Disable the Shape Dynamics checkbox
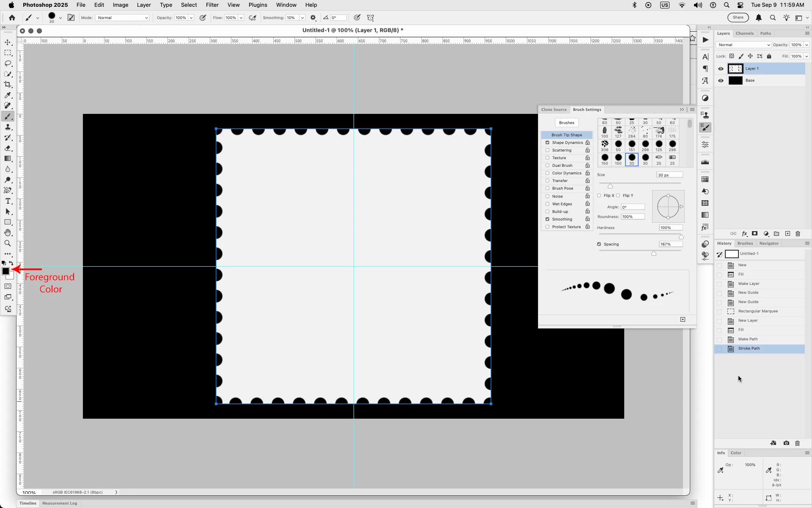The width and height of the screenshot is (812, 508). 547,143
